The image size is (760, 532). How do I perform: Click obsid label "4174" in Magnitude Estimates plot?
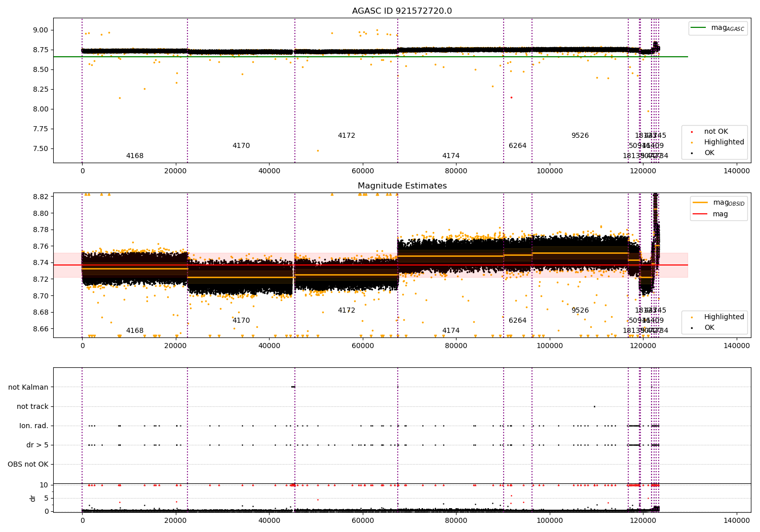click(451, 331)
